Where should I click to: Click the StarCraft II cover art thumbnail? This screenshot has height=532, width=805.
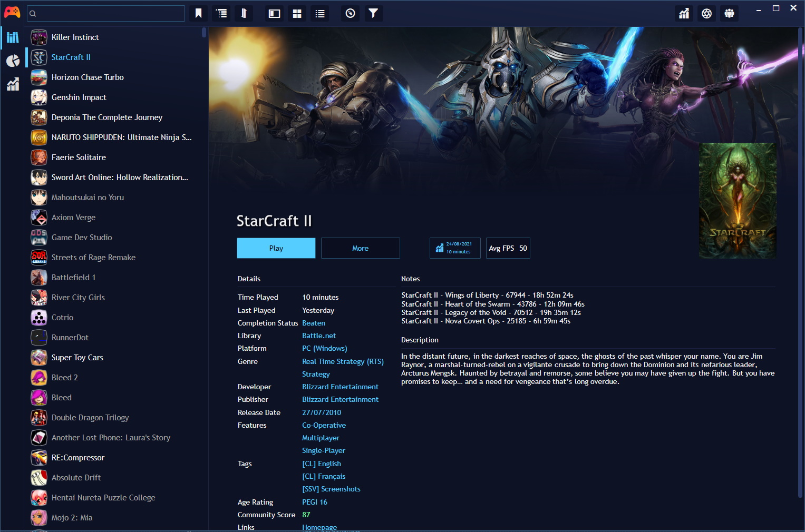click(x=738, y=201)
